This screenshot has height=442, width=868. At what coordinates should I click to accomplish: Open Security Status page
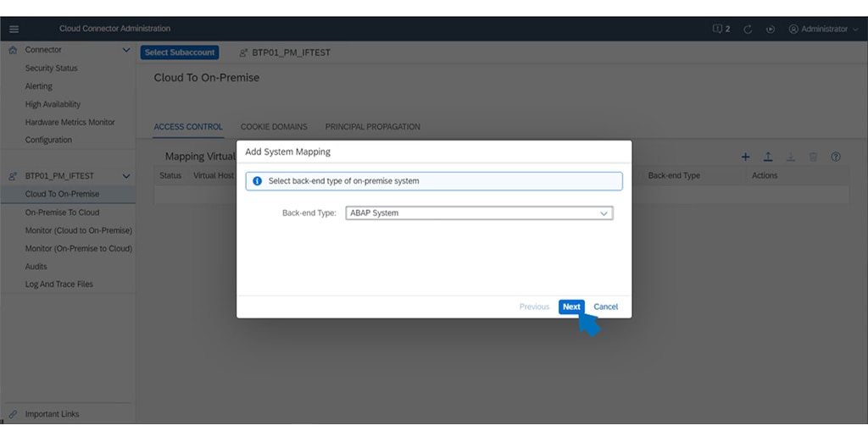[52, 68]
